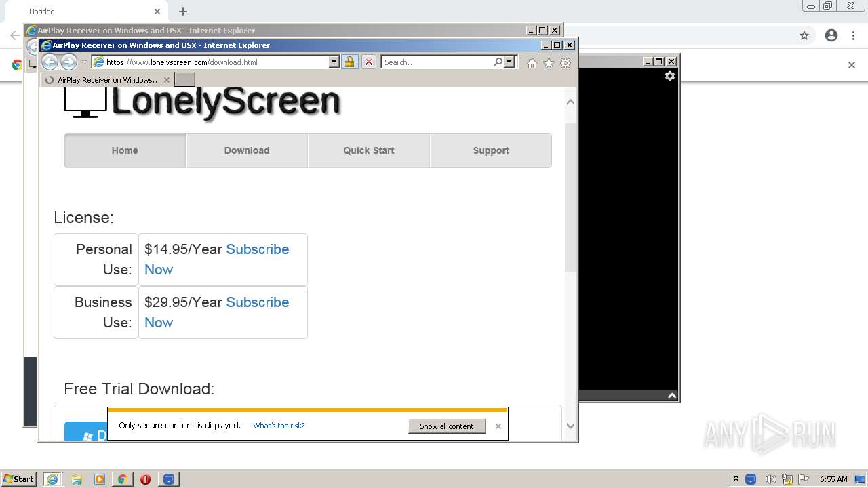Open the Download navigation item
The image size is (868, 488).
[247, 150]
